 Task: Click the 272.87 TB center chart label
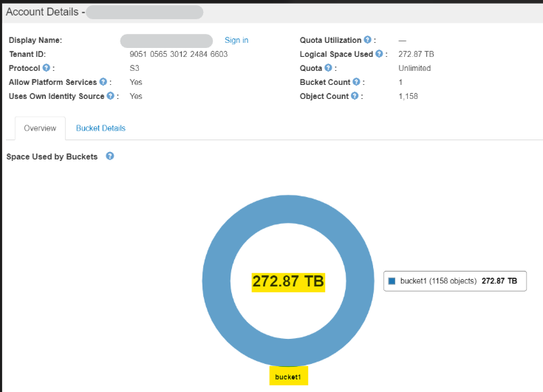coord(288,281)
